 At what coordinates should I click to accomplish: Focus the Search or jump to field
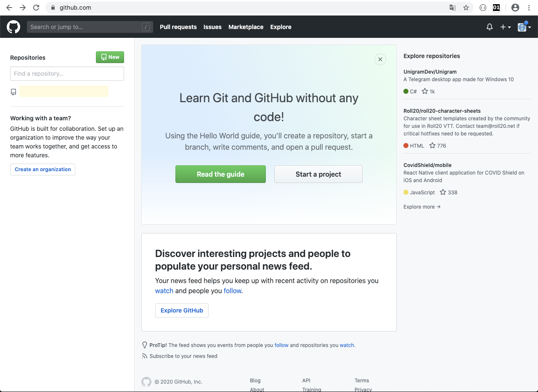click(x=90, y=27)
